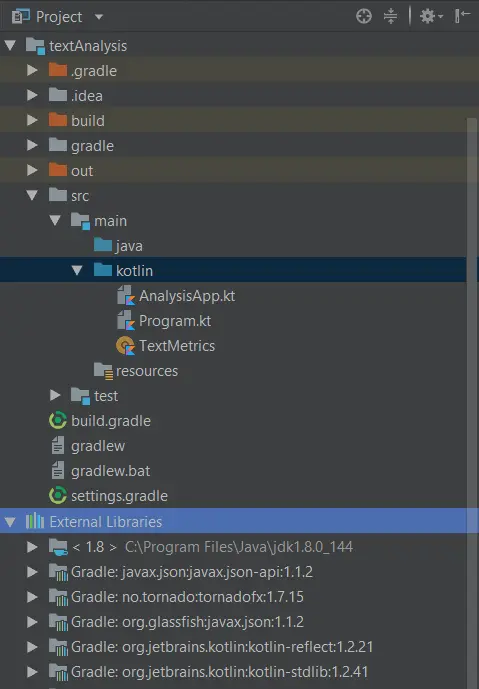The width and height of the screenshot is (479, 689).
Task: Click the External Libraries bars icon
Action: [x=35, y=522]
